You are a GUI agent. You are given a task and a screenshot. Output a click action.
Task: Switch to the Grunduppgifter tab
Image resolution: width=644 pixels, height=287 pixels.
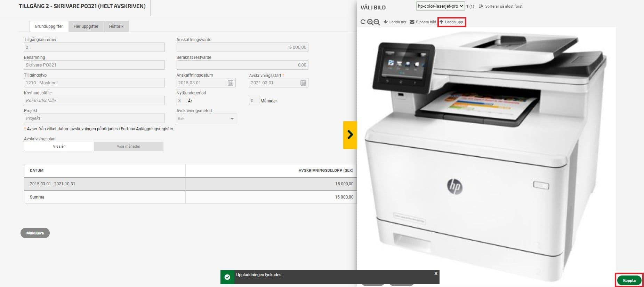coord(49,26)
